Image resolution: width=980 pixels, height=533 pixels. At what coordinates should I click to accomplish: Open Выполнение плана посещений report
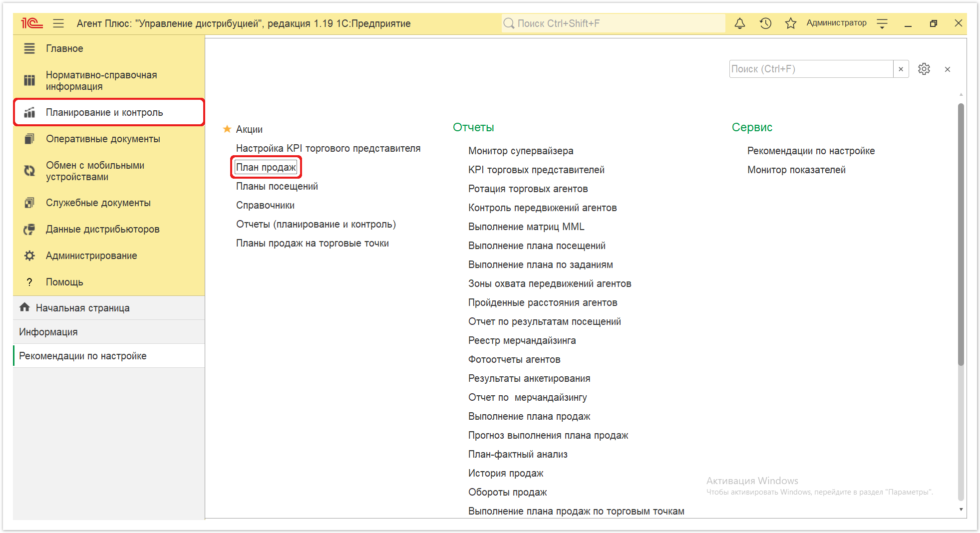[537, 246]
